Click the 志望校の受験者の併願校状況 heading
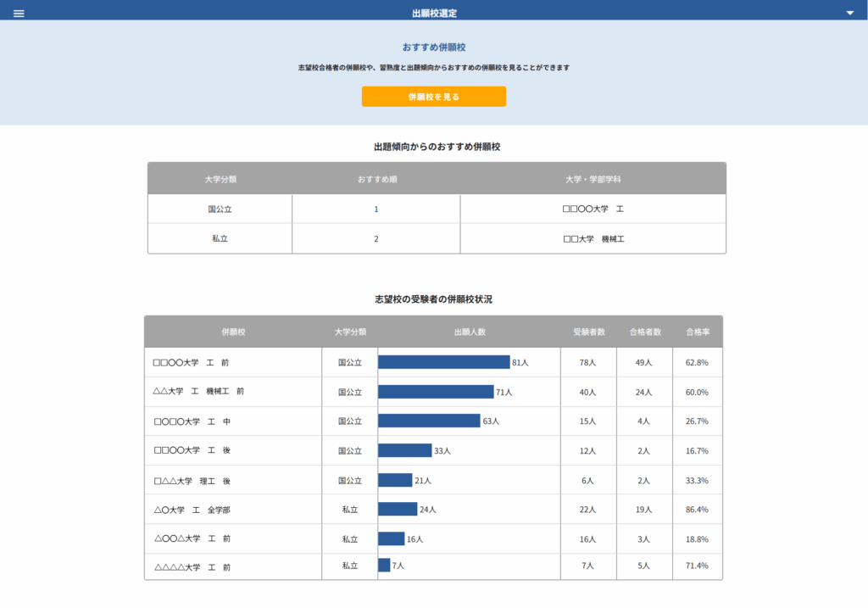This screenshot has width=868, height=608. (x=433, y=299)
